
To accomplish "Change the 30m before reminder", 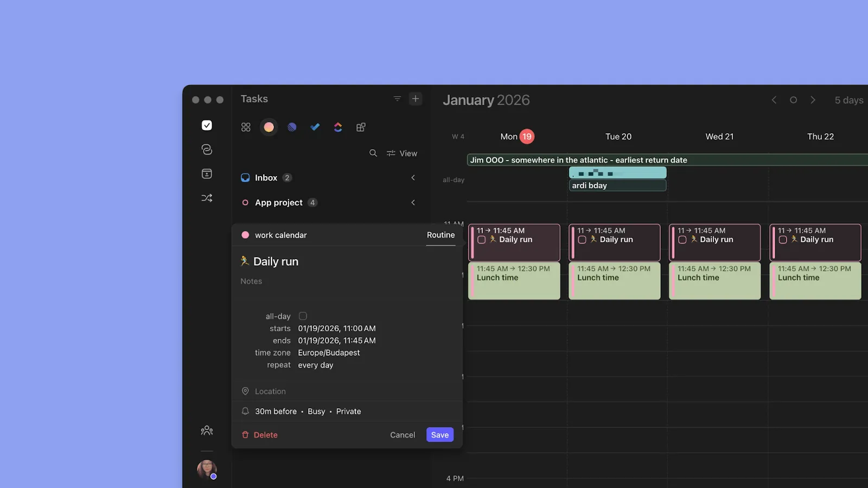I will (276, 412).
